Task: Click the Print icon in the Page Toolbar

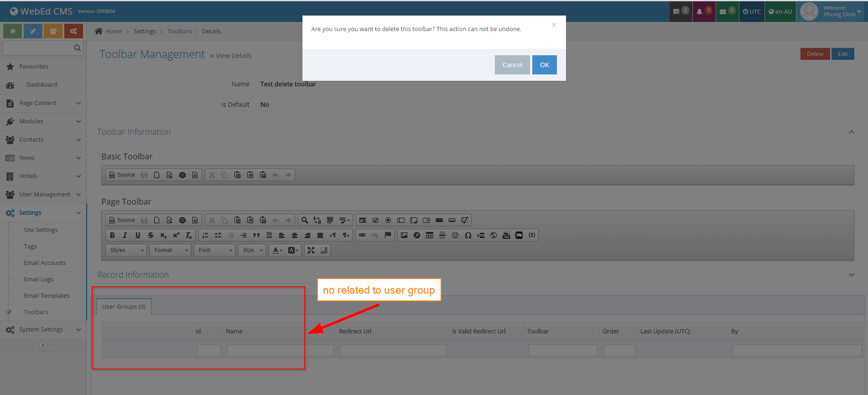Action: click(x=182, y=220)
